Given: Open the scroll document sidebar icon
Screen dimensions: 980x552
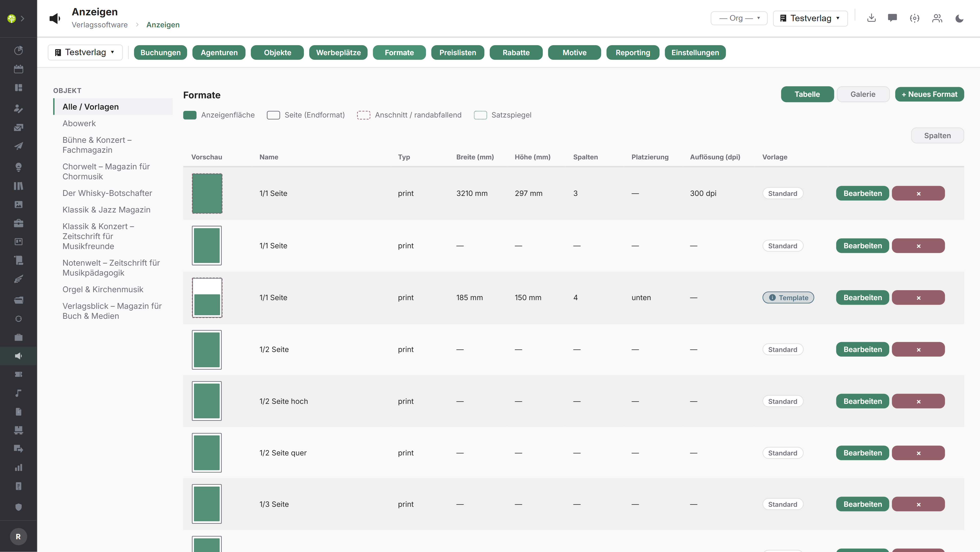Looking at the screenshot, I should pos(18,260).
